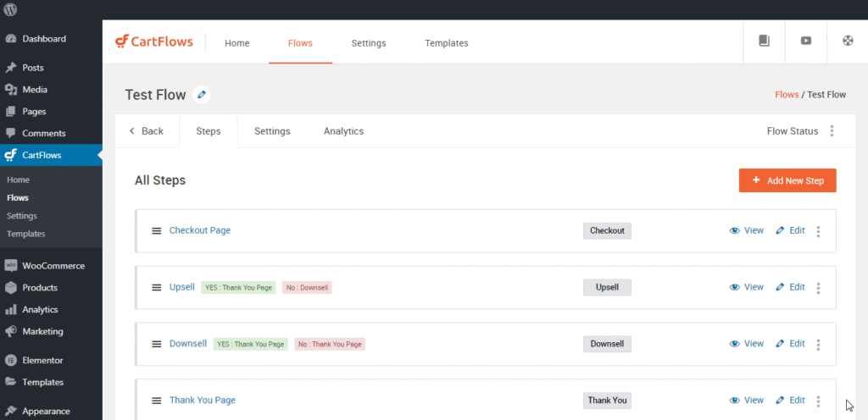Click the CartFlows logo in header

coord(154,42)
